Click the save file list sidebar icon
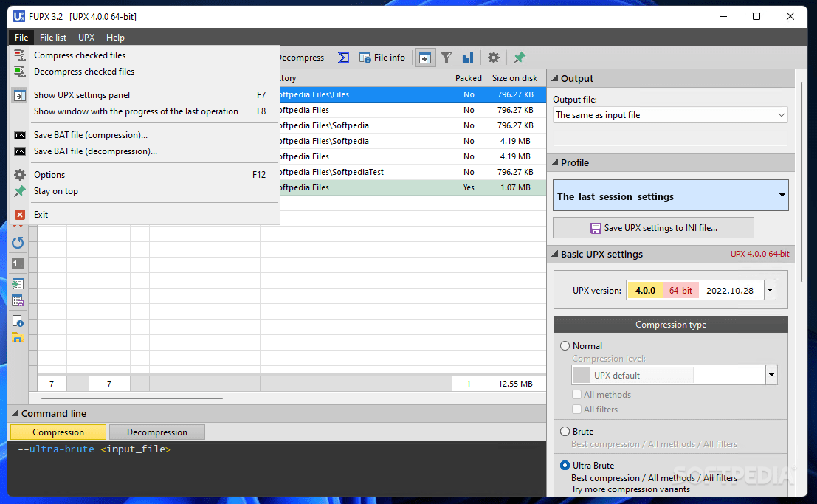 click(18, 301)
